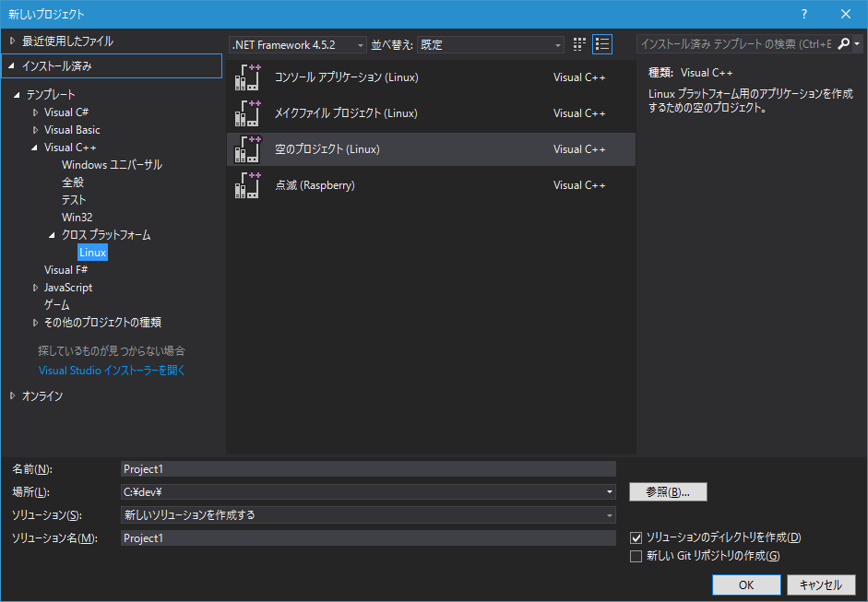
Task: Collapse the インストール済み section
Action: tap(11, 65)
